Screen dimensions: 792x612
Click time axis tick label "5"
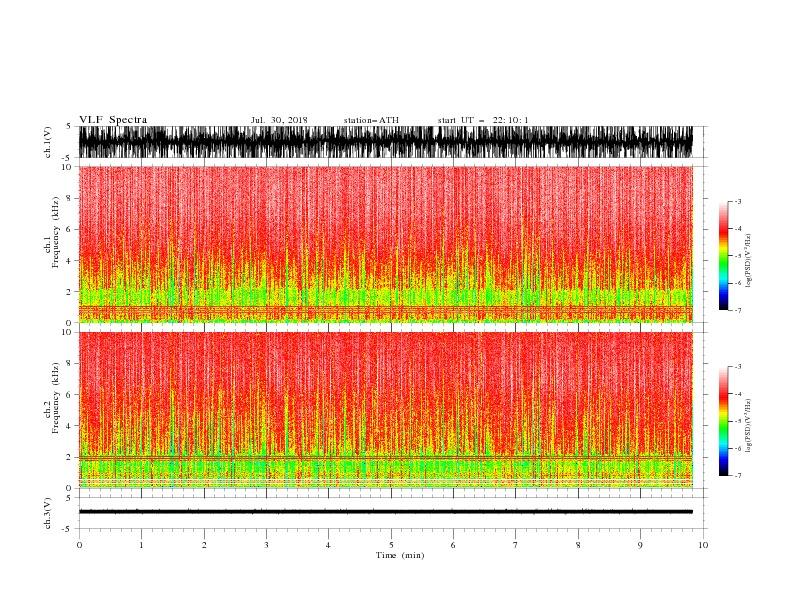point(391,545)
